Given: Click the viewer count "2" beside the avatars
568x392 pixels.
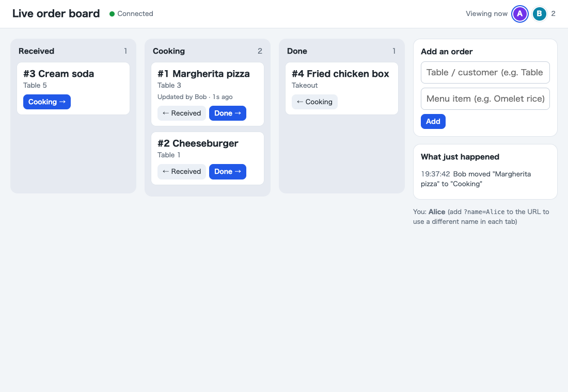Looking at the screenshot, I should pos(553,14).
